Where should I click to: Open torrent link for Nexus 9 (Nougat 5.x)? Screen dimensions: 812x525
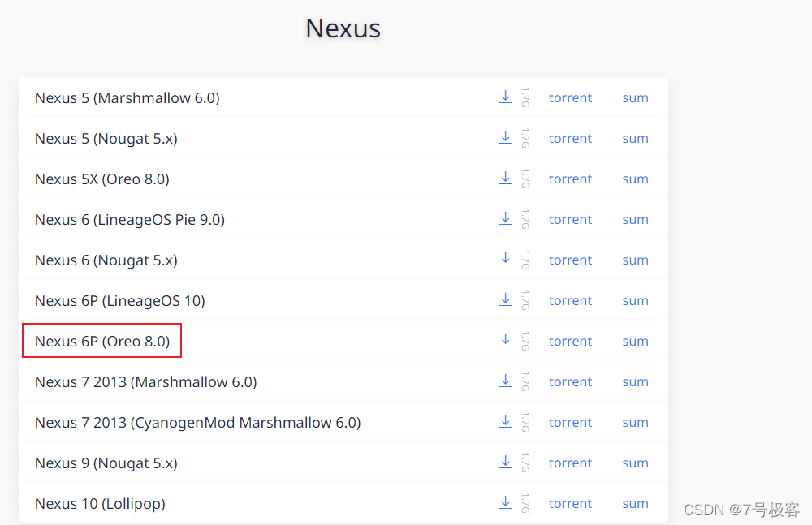pos(570,463)
